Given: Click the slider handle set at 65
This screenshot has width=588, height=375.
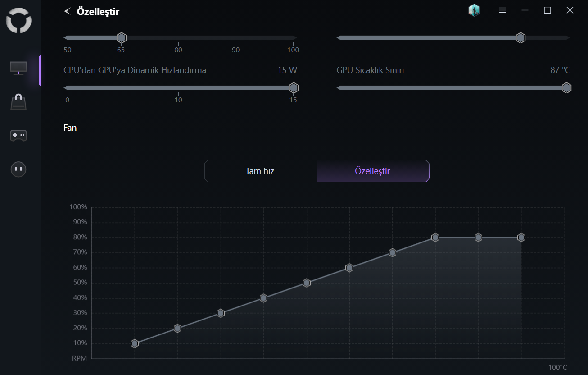Looking at the screenshot, I should (121, 38).
